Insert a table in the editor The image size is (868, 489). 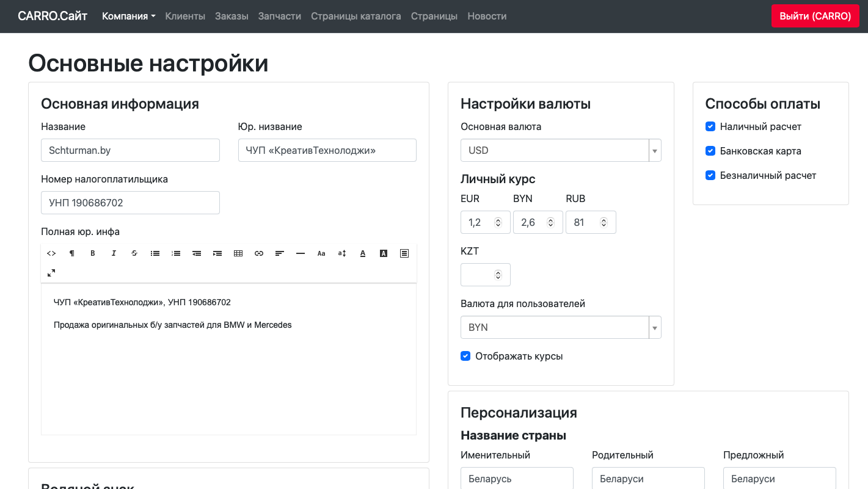click(238, 253)
